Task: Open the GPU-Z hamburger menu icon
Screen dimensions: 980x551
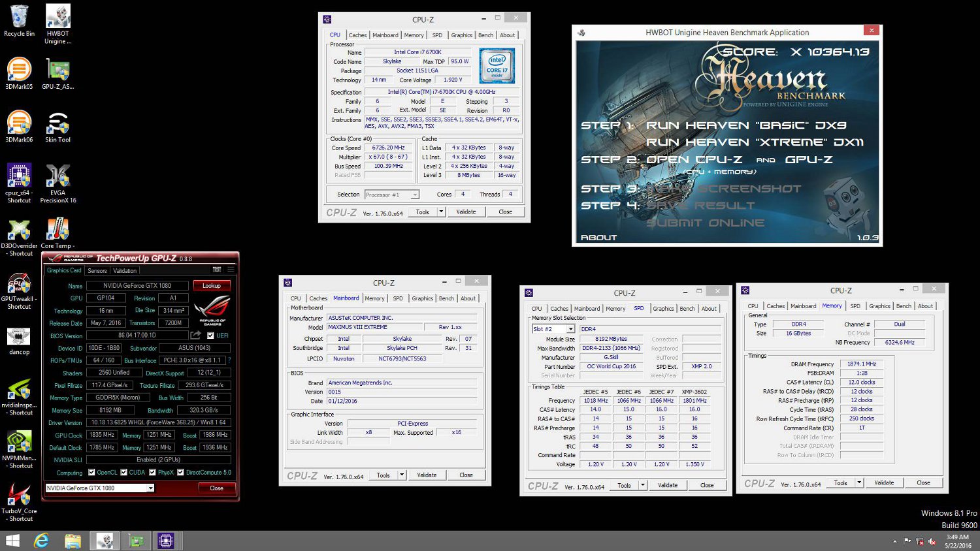Action: coord(230,270)
